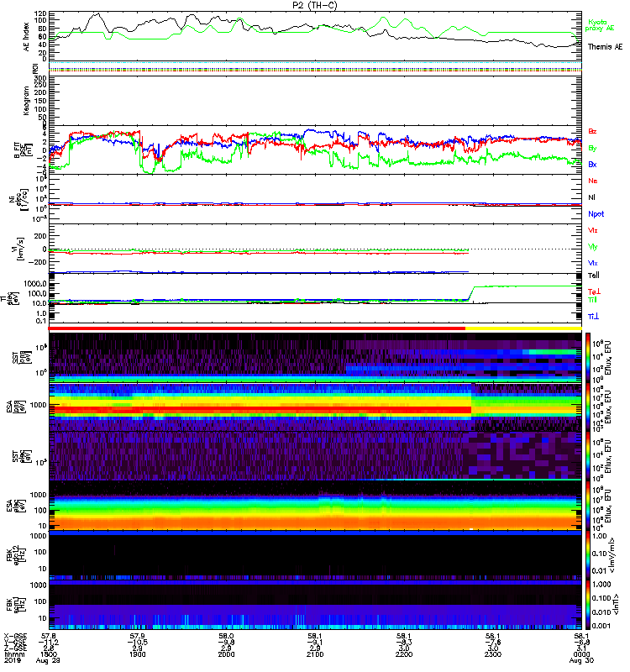
Task: Click the "Keogram" y-axis label
Action: 26,100
